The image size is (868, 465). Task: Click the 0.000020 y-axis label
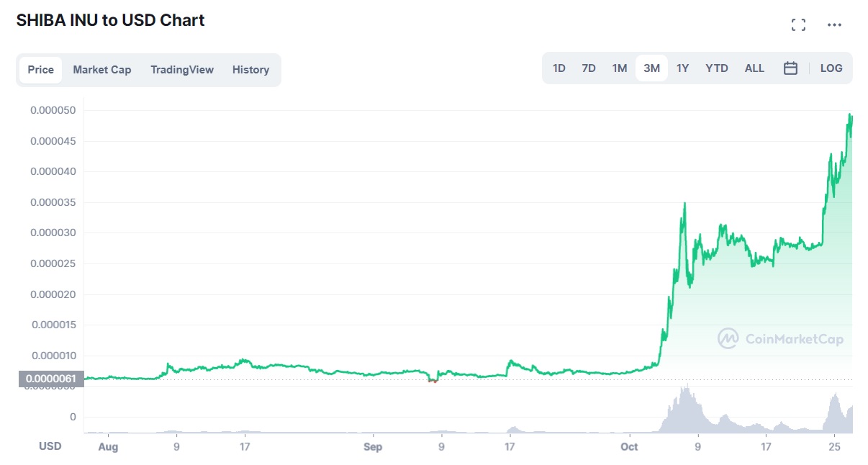tap(53, 294)
